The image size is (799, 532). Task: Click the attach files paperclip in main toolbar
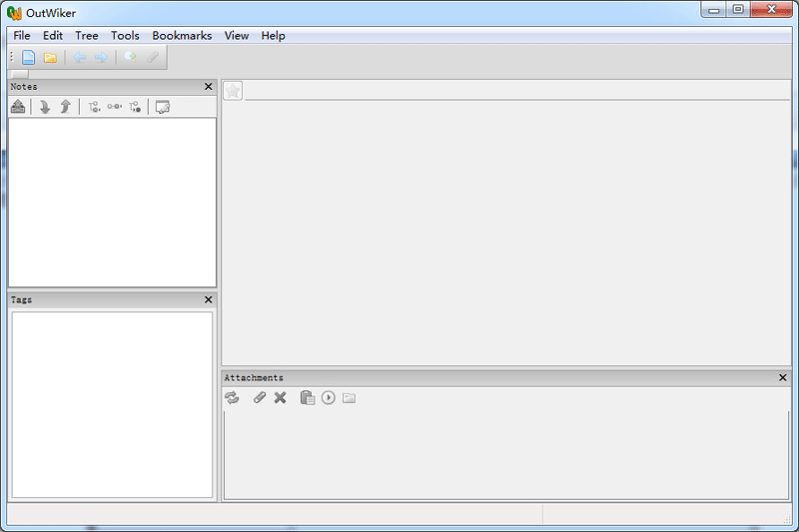click(153, 57)
